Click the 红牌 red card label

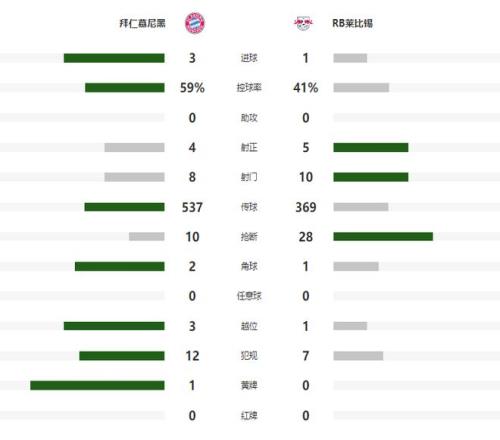[249, 416]
